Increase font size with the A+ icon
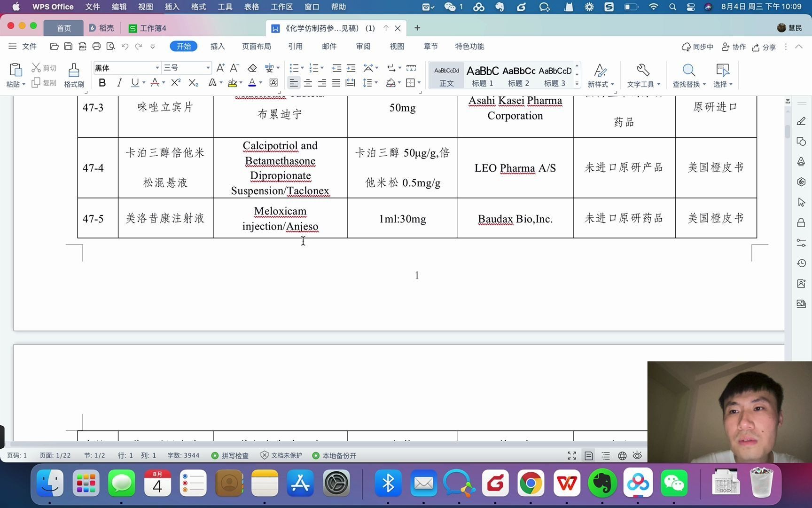 pos(220,68)
